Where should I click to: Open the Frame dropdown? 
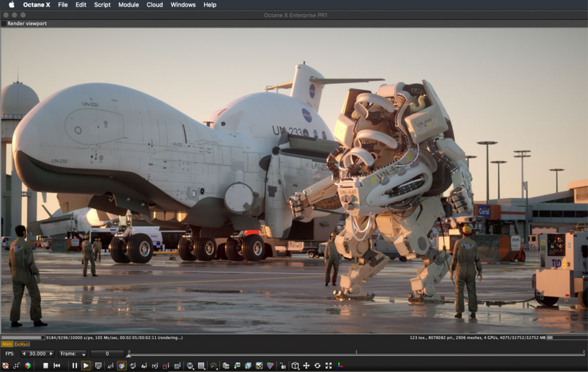83,353
